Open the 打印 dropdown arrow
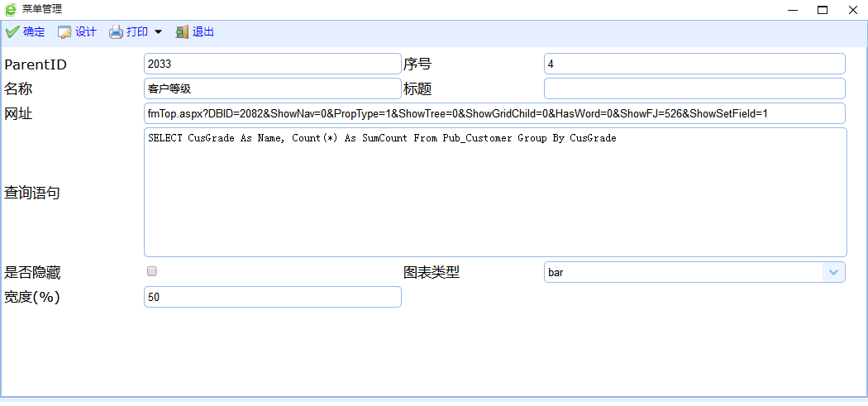The height and width of the screenshot is (406, 868). tap(159, 32)
